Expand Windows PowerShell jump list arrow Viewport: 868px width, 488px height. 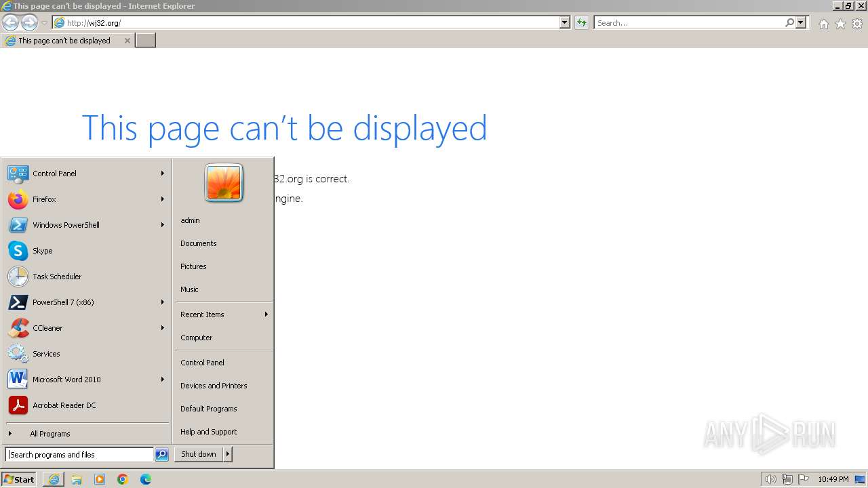click(x=163, y=225)
